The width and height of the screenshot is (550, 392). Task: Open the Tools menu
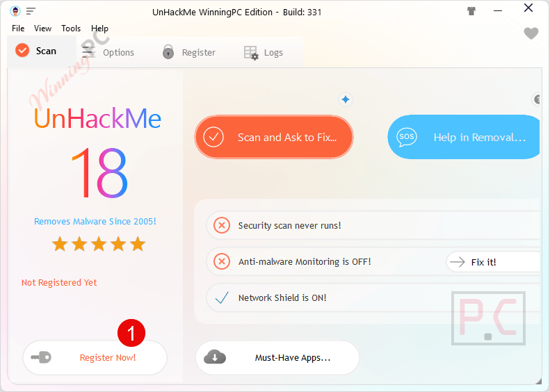(x=71, y=28)
